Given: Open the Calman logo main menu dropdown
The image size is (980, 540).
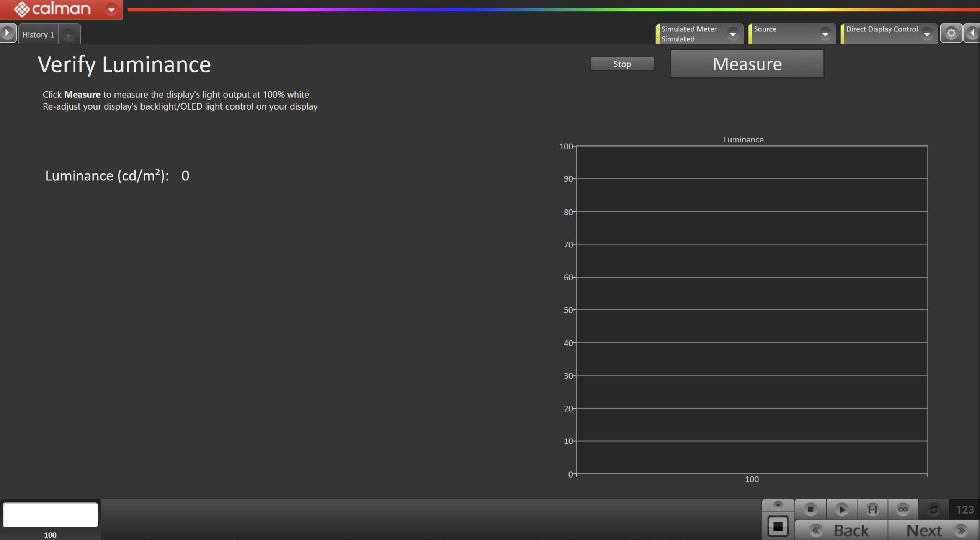Looking at the screenshot, I should tap(111, 9).
